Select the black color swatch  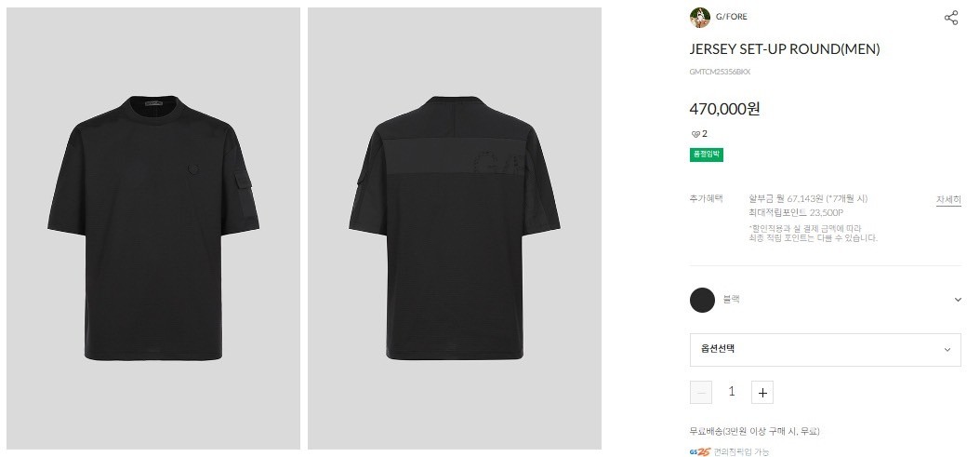tap(702, 300)
